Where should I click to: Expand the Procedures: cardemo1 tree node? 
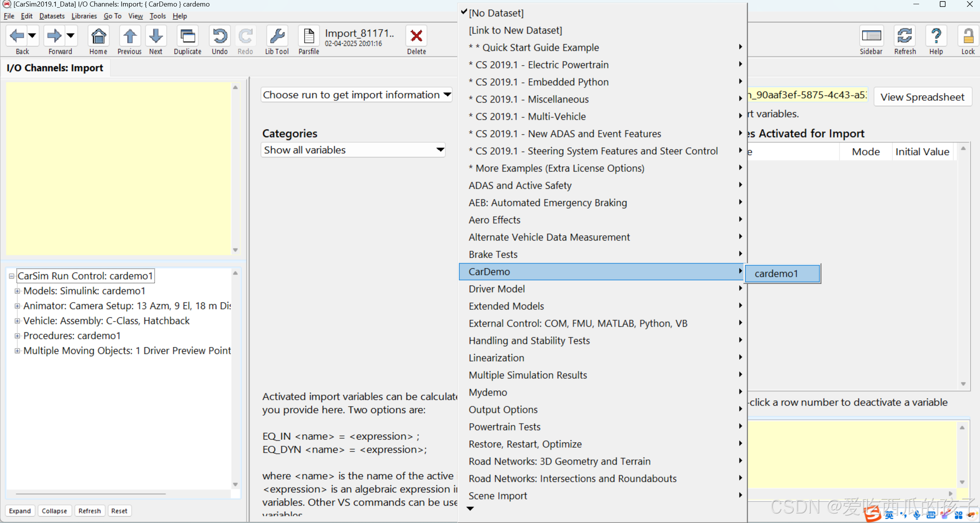pyautogui.click(x=17, y=336)
